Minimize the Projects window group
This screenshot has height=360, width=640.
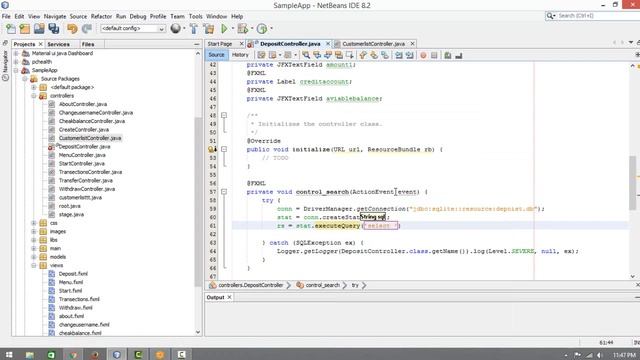(x=197, y=44)
